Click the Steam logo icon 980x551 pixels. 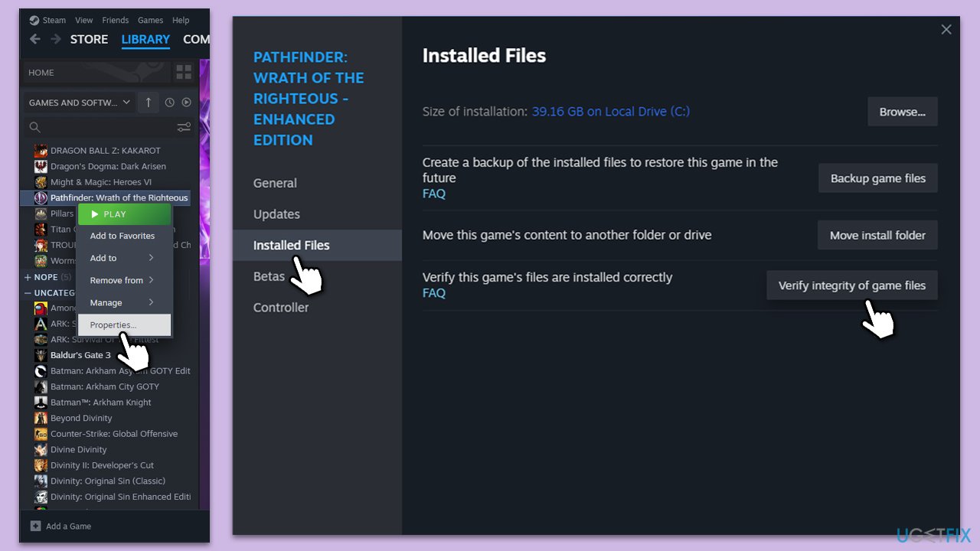(x=34, y=21)
